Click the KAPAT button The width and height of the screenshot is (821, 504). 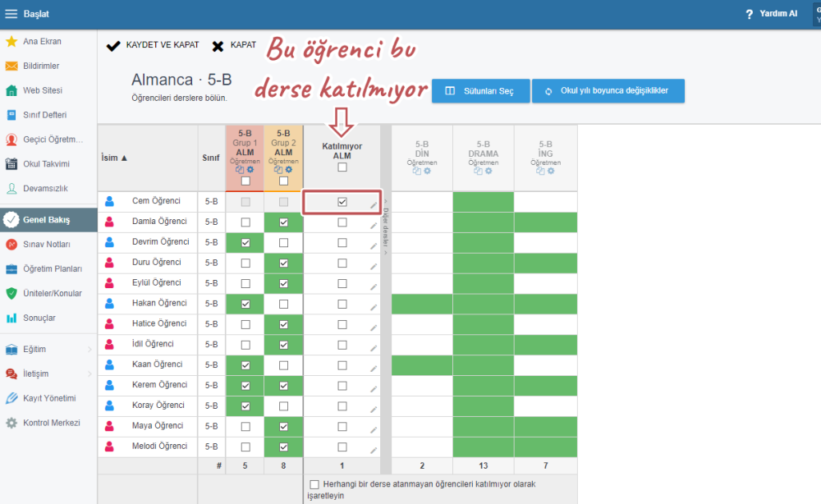234,45
